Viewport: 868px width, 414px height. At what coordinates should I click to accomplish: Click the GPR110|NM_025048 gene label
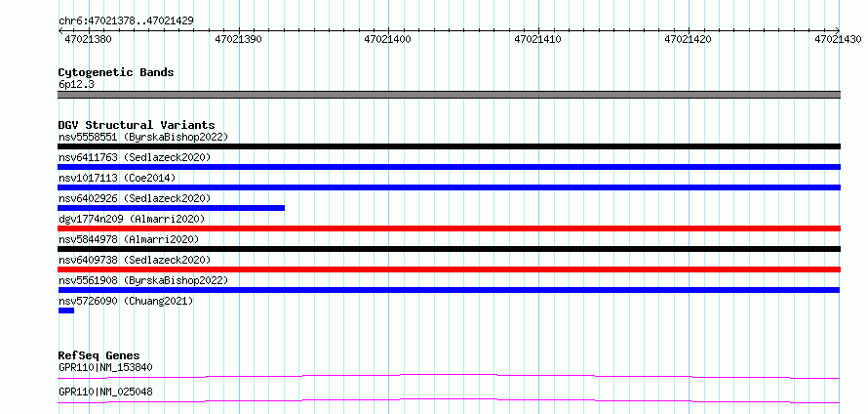[x=105, y=393]
